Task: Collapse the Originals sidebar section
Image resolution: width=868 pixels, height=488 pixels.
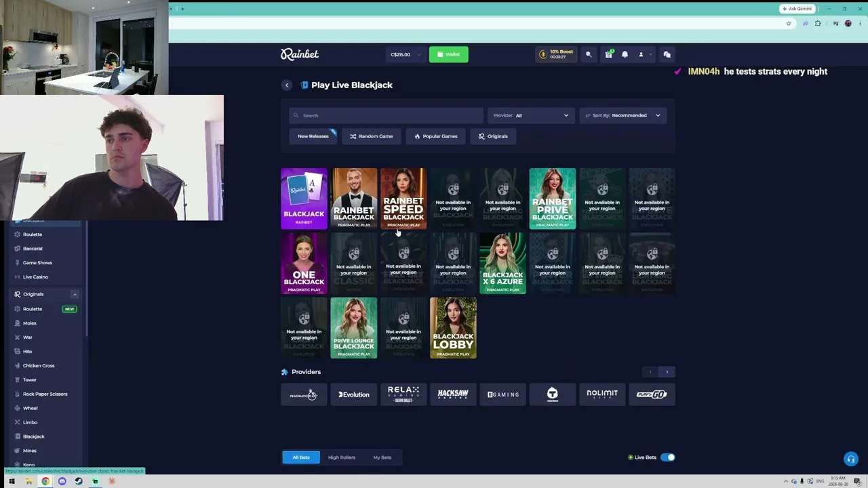Action: [75, 294]
